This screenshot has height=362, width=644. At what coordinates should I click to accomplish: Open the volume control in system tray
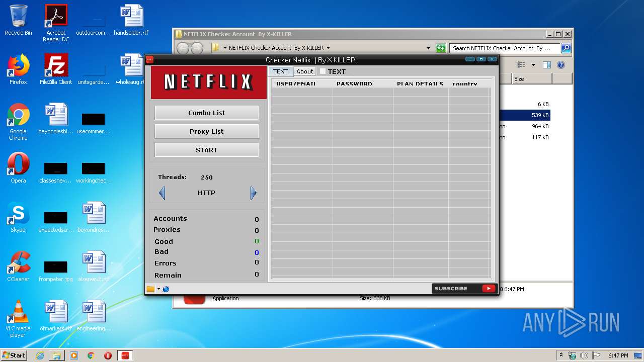coord(584,355)
